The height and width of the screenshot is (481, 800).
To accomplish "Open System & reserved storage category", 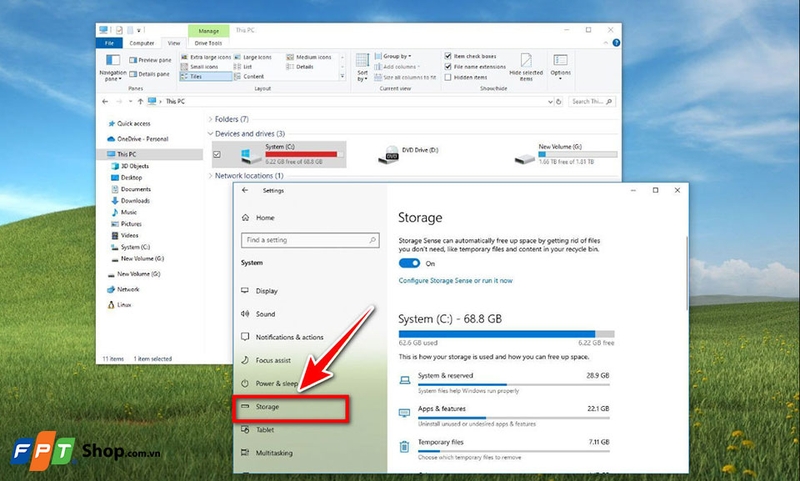I will tap(504, 383).
